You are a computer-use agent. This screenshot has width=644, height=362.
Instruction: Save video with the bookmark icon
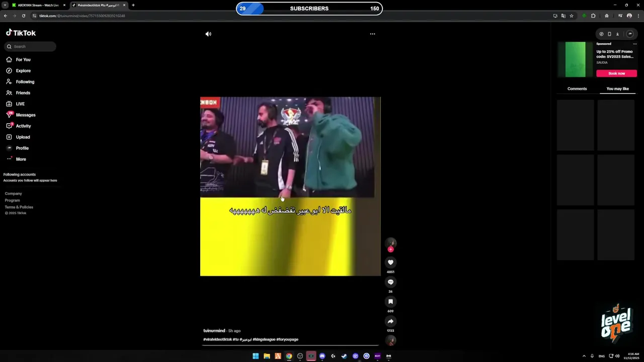[x=390, y=302]
